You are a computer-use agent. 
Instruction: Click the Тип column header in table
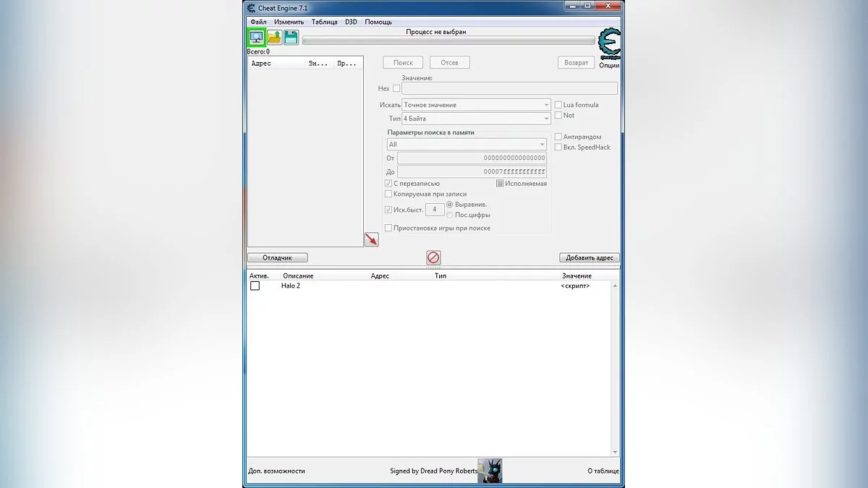click(440, 275)
